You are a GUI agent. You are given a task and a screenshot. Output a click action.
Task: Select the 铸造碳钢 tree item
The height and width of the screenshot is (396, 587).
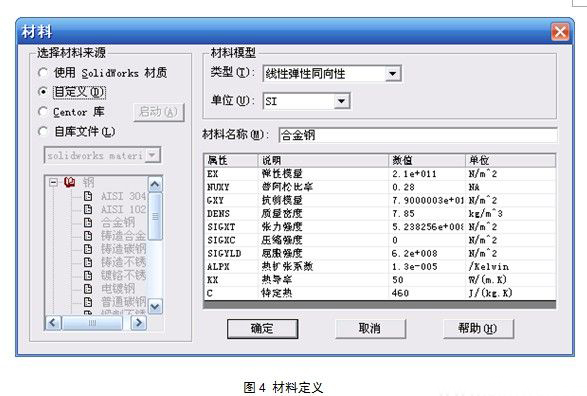123,249
